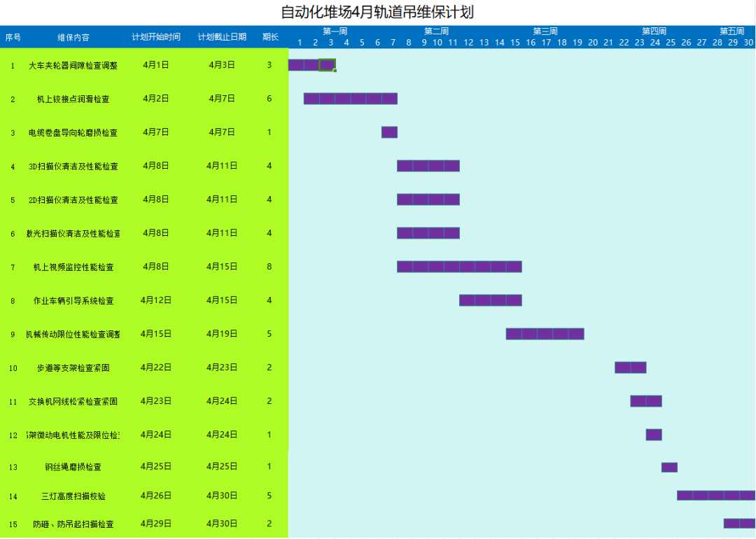Viewport: 756px width, 539px height.
Task: Select the 期长 column header
Action: coord(270,37)
